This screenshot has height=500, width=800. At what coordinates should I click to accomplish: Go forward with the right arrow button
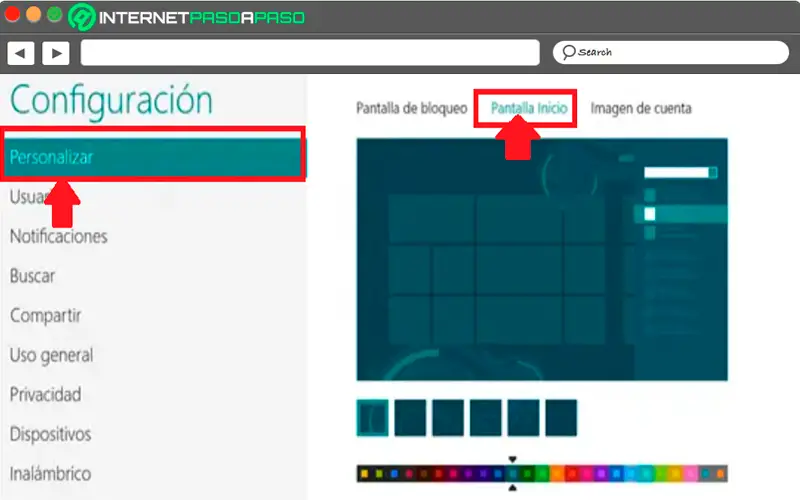56,53
